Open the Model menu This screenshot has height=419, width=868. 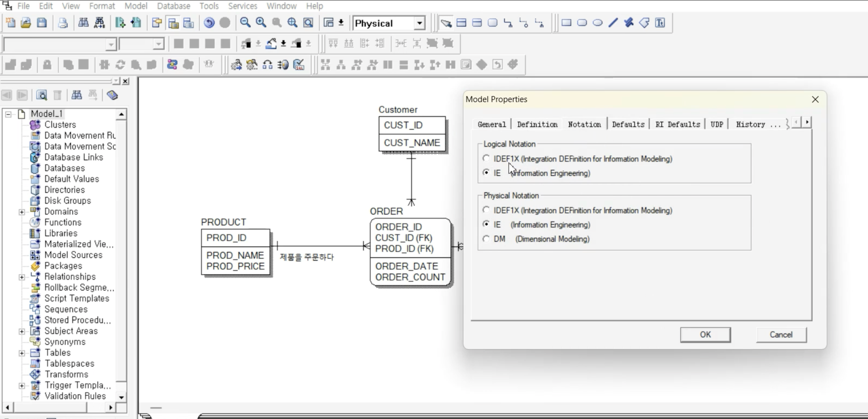pos(136,6)
